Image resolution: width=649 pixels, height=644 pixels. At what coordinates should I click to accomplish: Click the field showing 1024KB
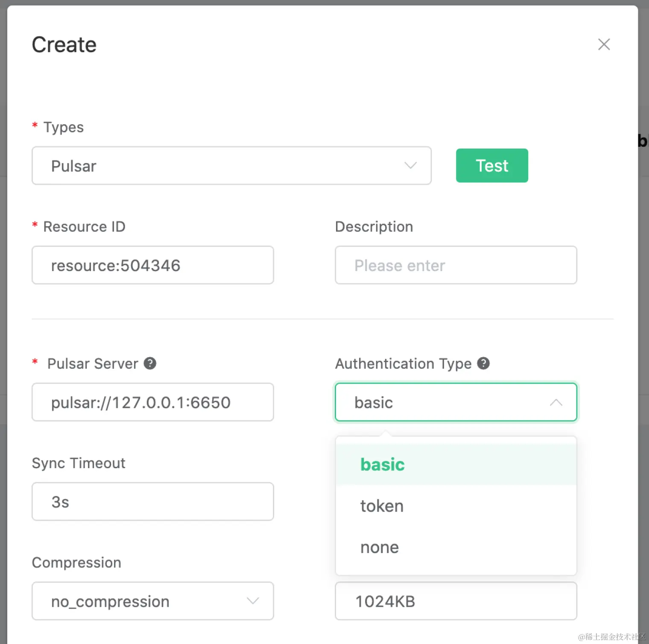point(456,601)
